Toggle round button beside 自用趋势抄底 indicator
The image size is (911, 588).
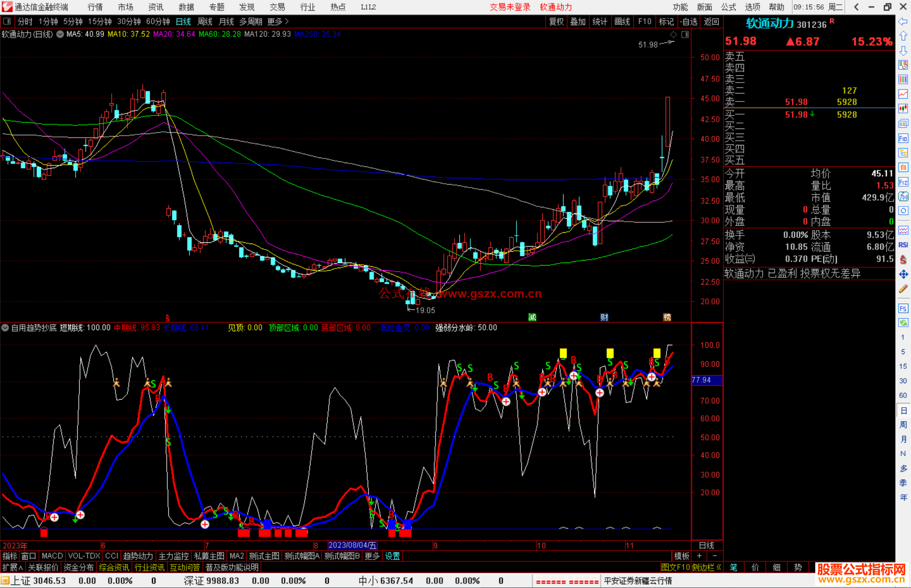coord(5,328)
